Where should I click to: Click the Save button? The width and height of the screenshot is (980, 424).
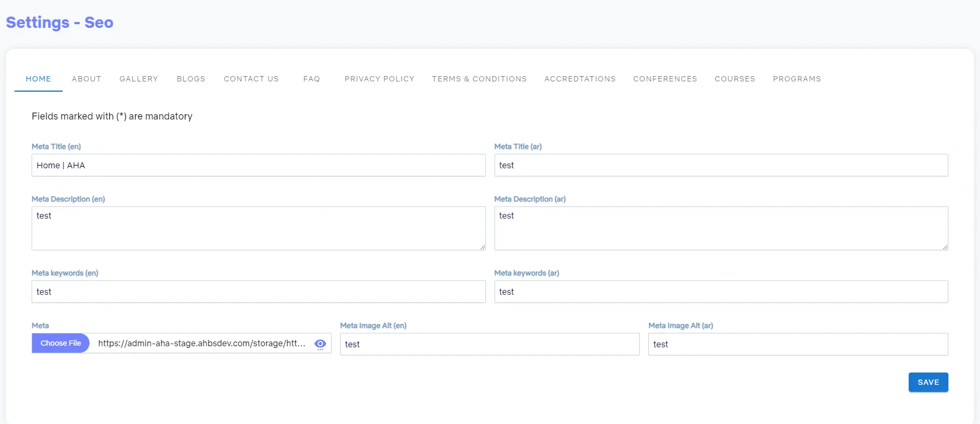tap(928, 382)
